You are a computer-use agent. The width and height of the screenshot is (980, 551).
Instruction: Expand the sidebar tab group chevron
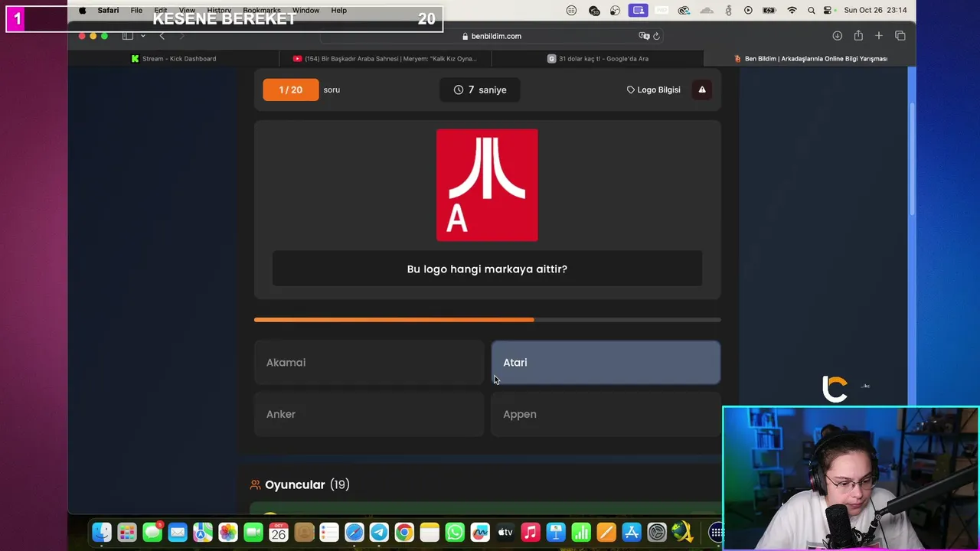coord(142,36)
